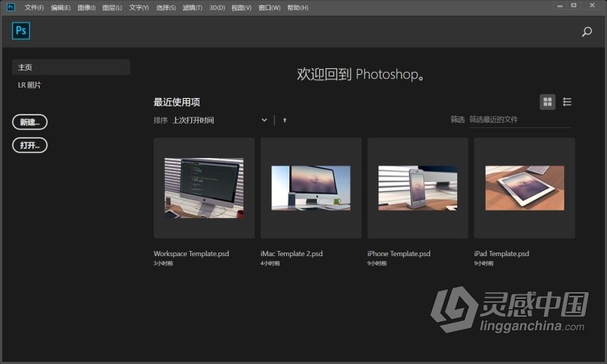The height and width of the screenshot is (364, 607).
Task: Select the 主页 home tab in sidebar
Action: (71, 67)
